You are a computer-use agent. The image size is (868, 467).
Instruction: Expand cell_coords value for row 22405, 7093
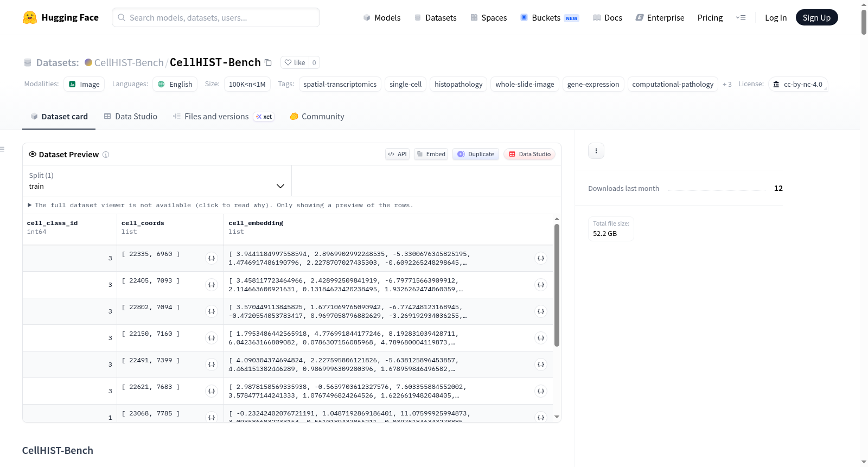212,285
